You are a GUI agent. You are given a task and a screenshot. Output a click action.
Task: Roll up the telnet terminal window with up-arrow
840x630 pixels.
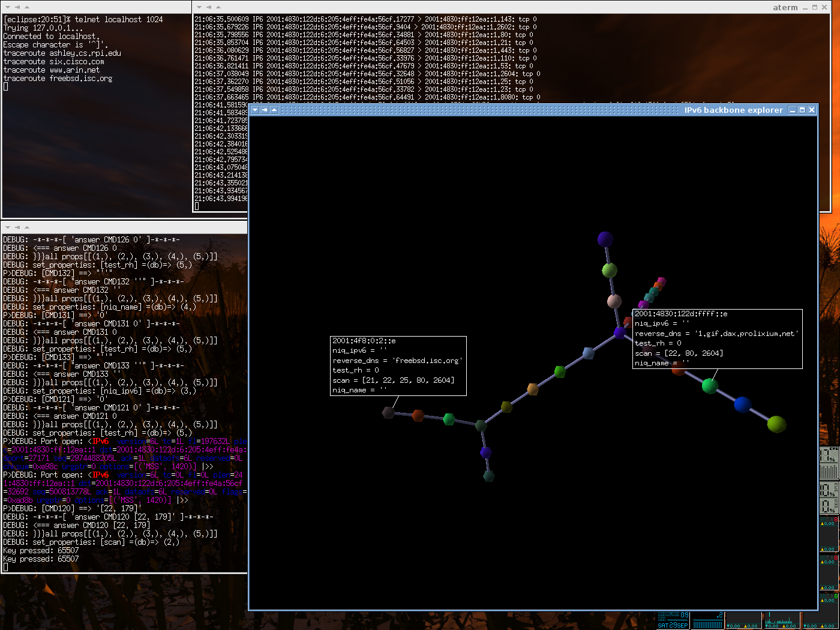pyautogui.click(x=26, y=7)
